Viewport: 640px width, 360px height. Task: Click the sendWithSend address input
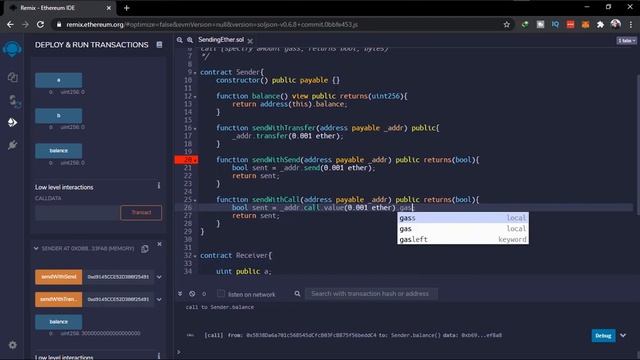coord(118,277)
